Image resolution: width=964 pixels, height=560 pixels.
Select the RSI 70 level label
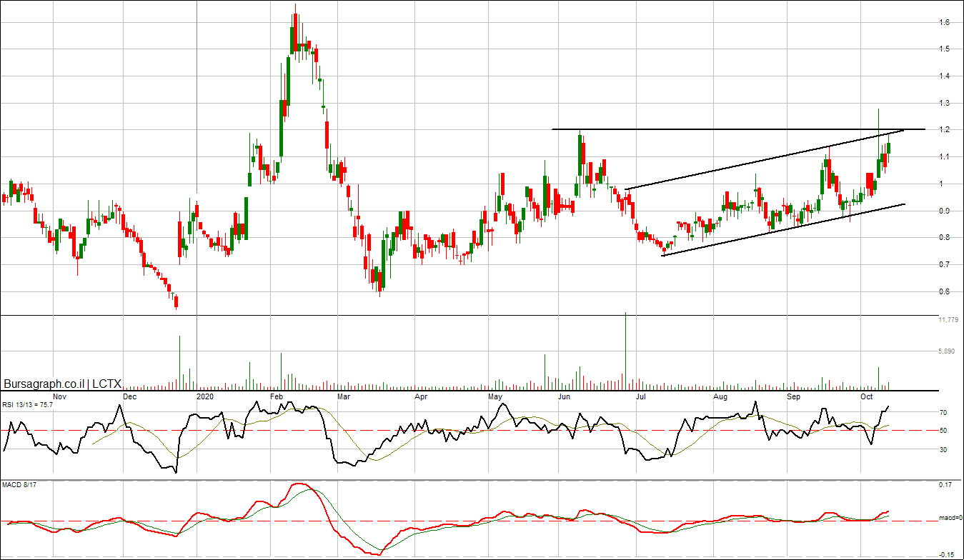tap(943, 413)
